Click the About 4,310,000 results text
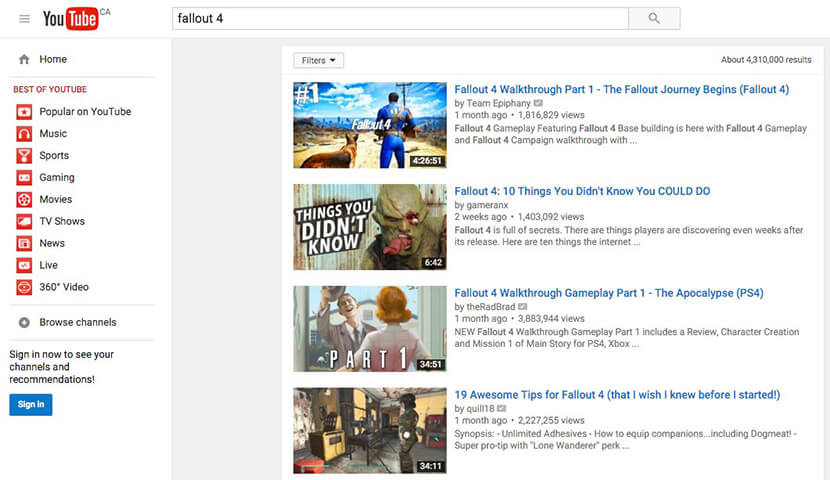The width and height of the screenshot is (830, 480). 766,60
